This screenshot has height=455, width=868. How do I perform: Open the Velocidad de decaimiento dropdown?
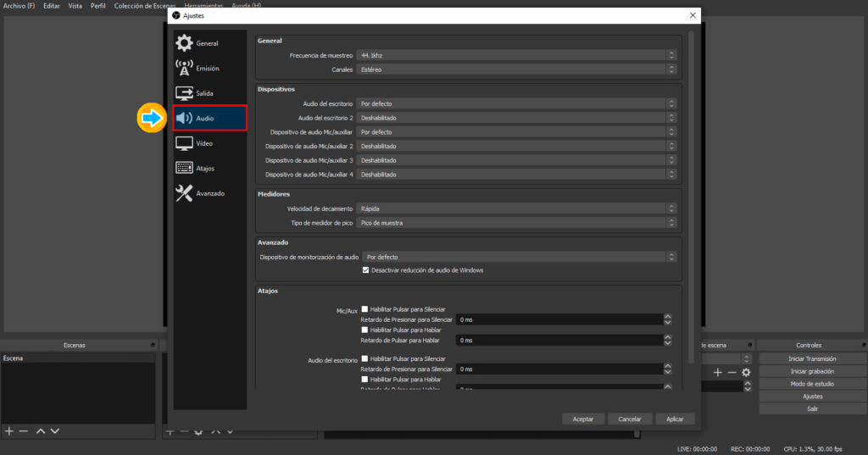point(515,208)
